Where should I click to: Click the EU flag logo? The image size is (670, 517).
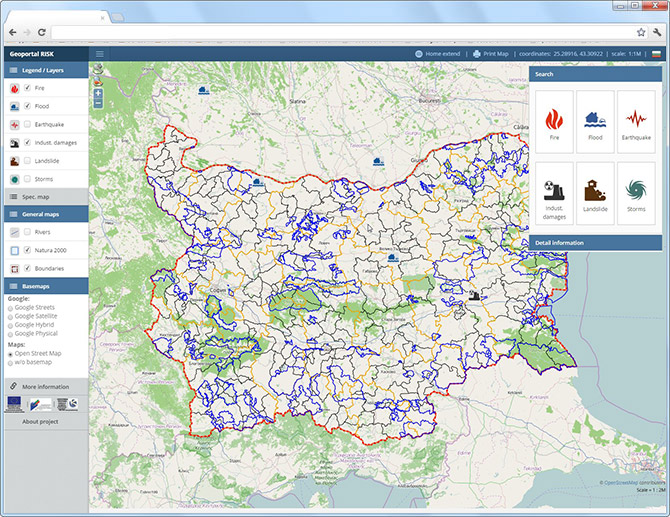pyautogui.click(x=15, y=404)
